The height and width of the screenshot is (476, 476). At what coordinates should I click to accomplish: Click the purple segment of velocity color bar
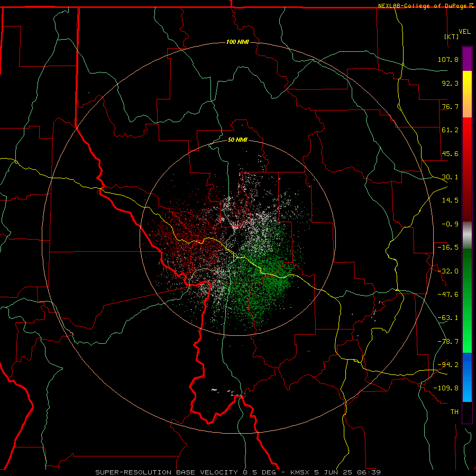tap(467, 59)
